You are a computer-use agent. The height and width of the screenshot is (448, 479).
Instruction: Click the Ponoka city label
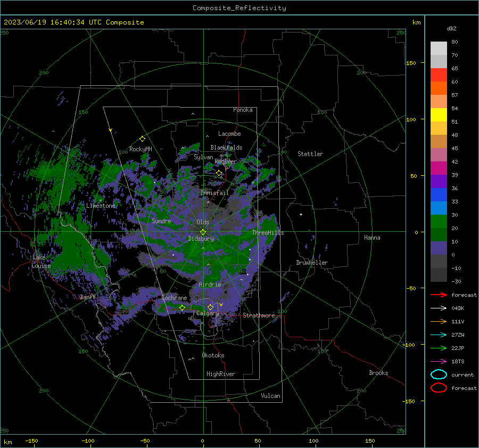pyautogui.click(x=243, y=110)
